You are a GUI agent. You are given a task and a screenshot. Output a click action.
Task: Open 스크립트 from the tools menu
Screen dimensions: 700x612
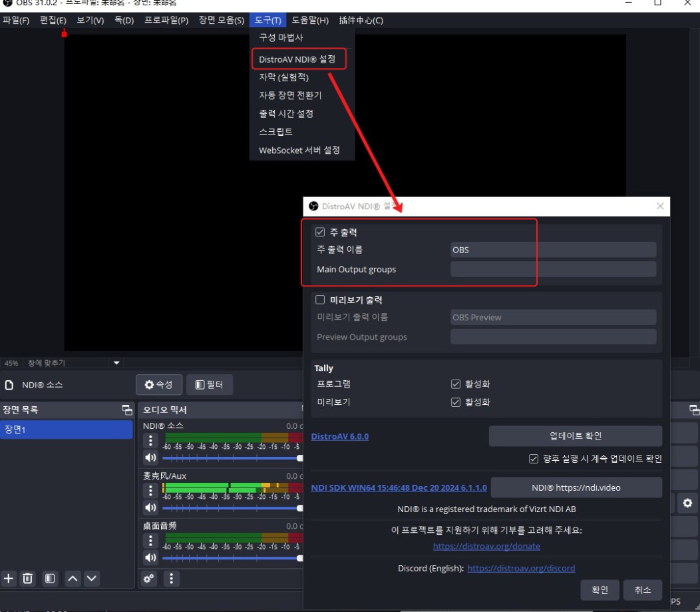coord(302,132)
